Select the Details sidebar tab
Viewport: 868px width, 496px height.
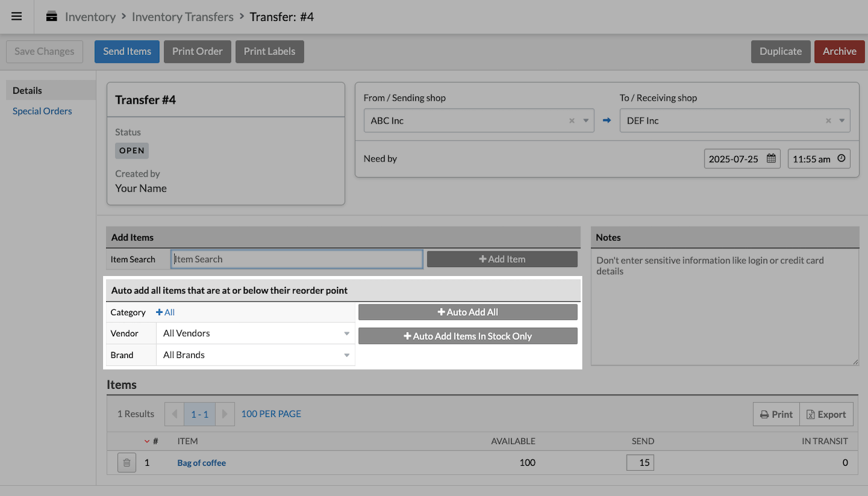click(27, 90)
